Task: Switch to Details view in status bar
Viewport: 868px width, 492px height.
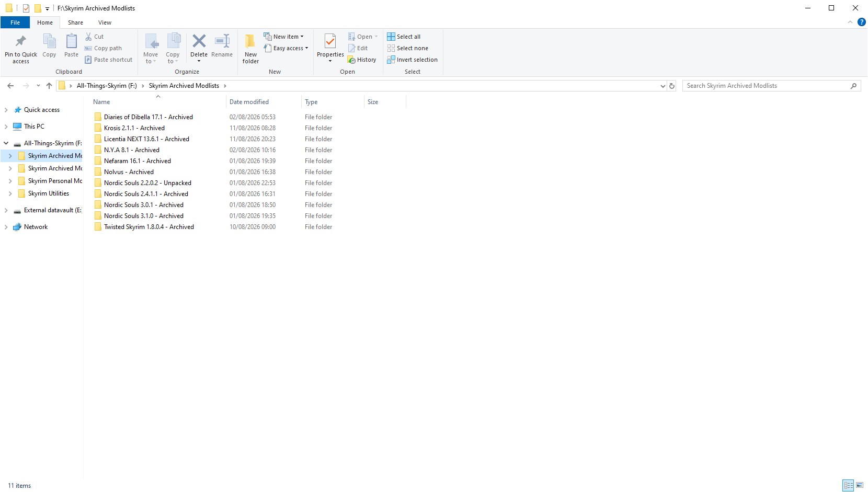Action: point(848,485)
